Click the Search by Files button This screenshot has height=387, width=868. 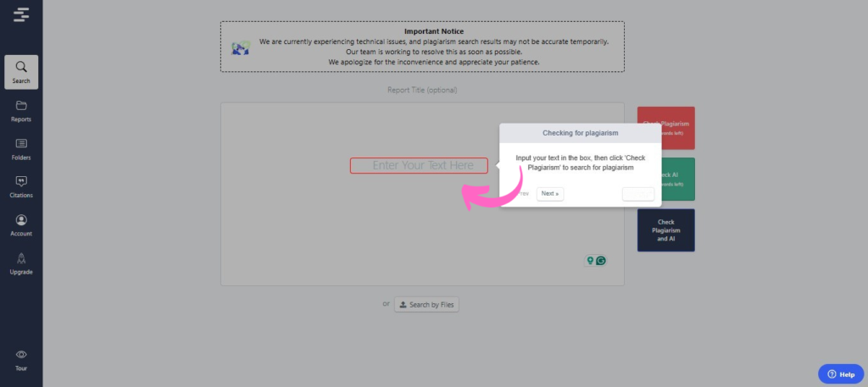pyautogui.click(x=426, y=305)
